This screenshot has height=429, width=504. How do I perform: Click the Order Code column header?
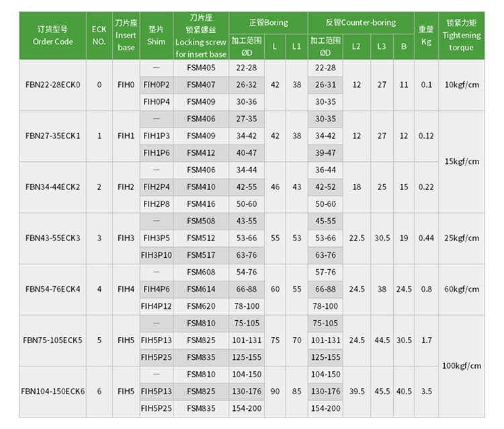52,36
